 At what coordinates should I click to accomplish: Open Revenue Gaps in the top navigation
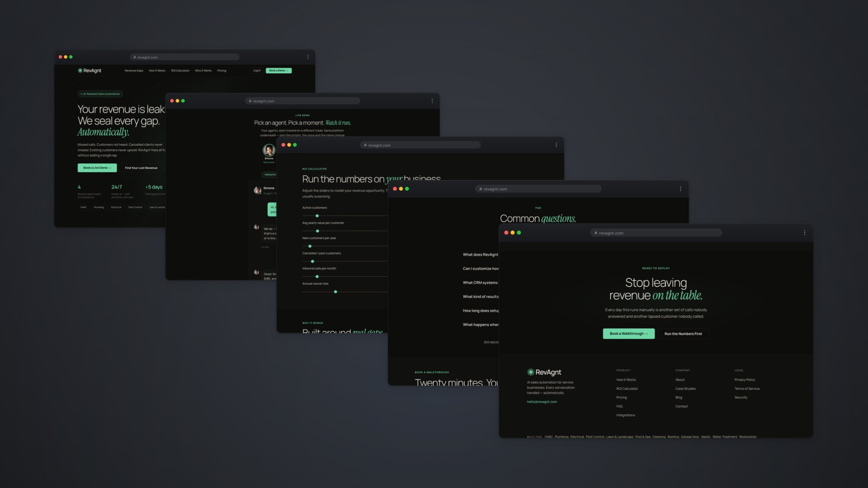tap(134, 70)
